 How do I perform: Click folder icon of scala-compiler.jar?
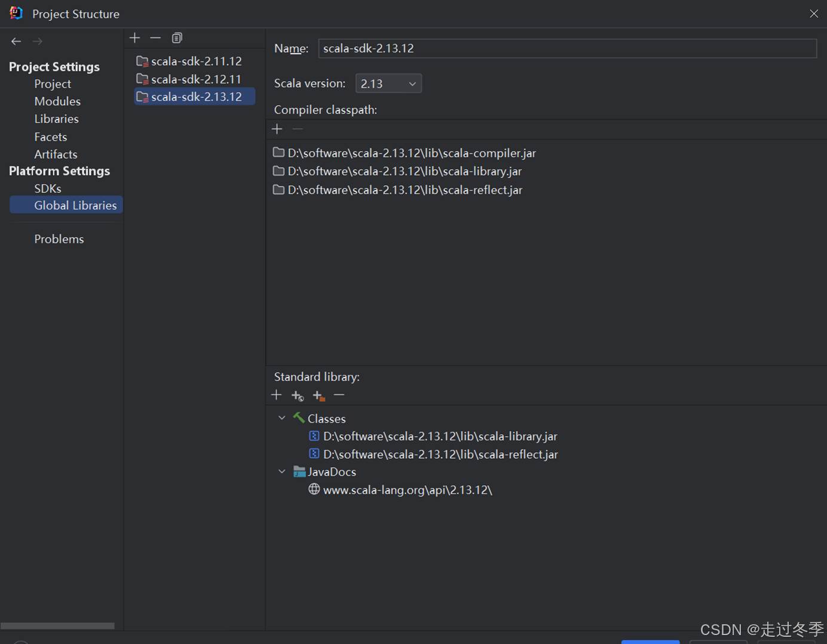[x=278, y=152]
